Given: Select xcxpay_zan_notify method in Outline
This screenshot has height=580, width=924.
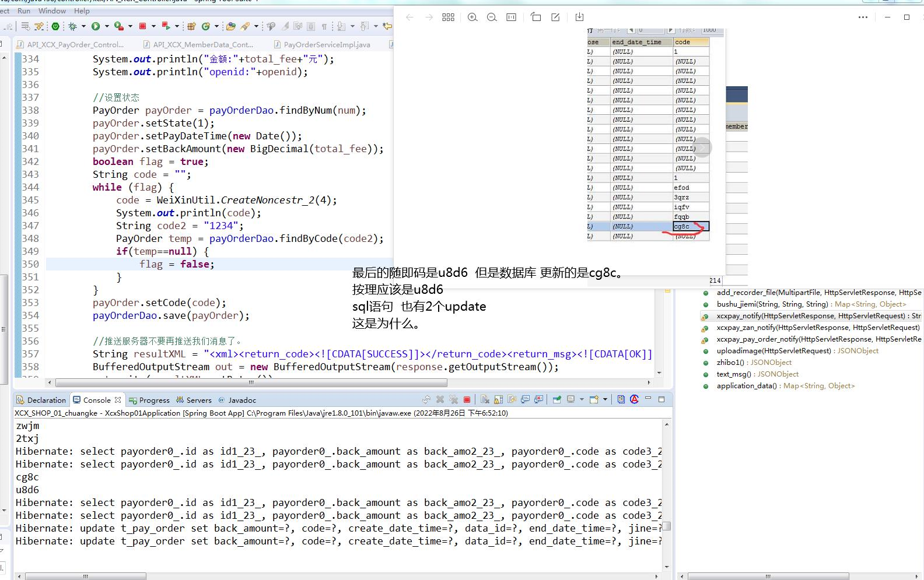Looking at the screenshot, I should [x=812, y=328].
